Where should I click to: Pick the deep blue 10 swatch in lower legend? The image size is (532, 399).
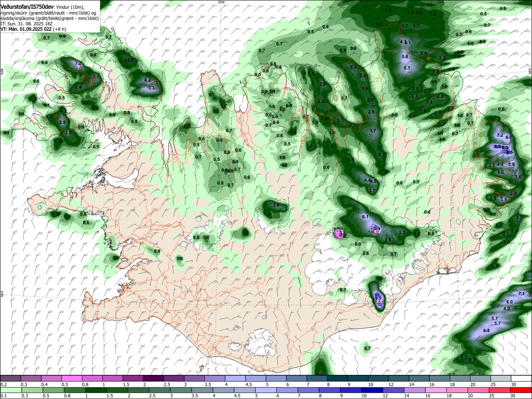point(371,390)
